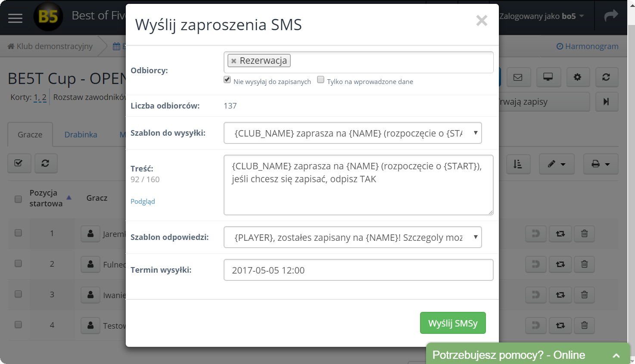Viewport: 635px width, 364px height.
Task: Remove the Rezerwacja recipient tag
Action: pyautogui.click(x=233, y=61)
